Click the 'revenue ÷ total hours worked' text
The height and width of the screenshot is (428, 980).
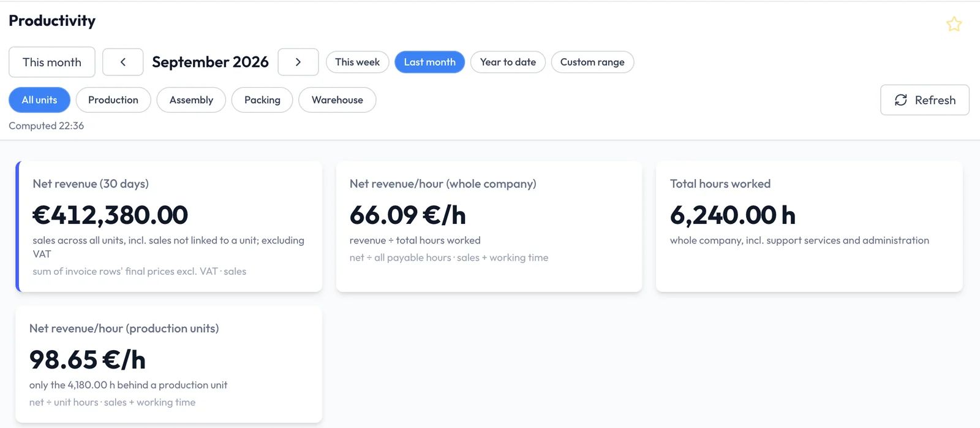click(415, 240)
